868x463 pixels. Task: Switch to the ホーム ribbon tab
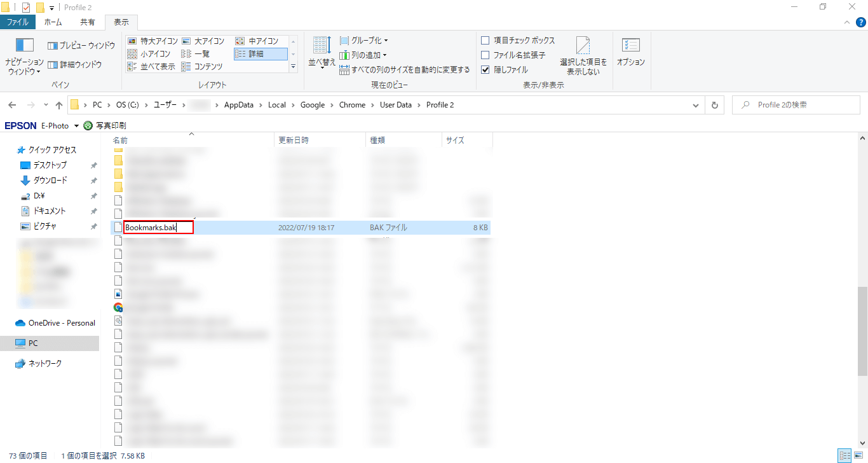(x=53, y=22)
